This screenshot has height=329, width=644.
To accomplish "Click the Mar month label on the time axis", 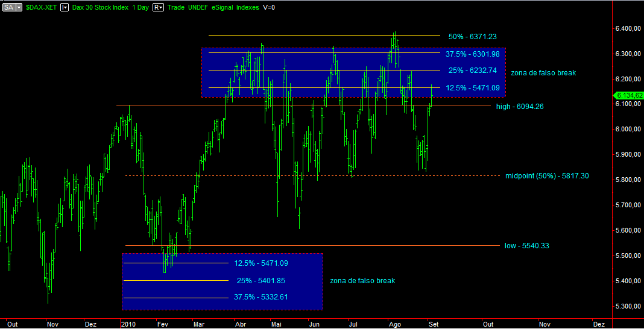I will (199, 325).
